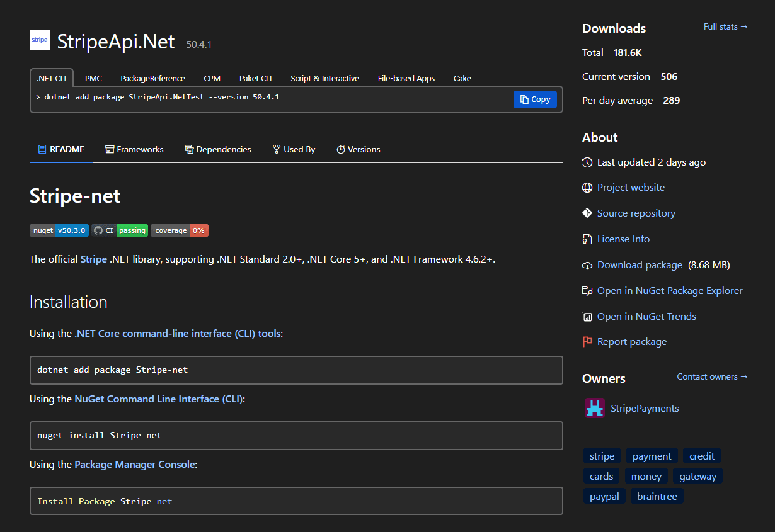Click the NuGet Trends chart icon

click(587, 317)
